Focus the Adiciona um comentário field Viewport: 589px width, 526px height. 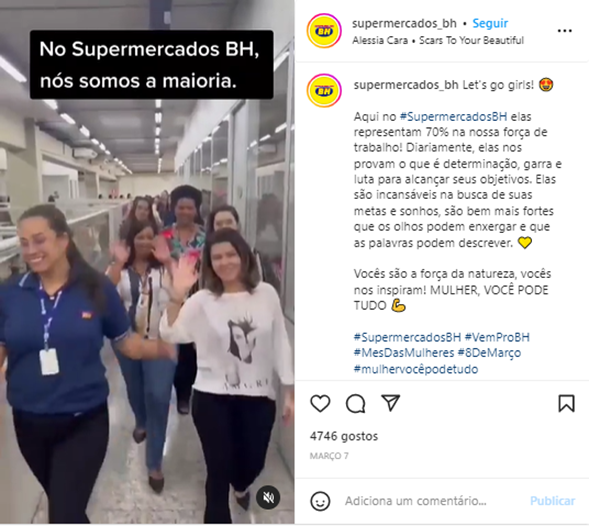[x=415, y=501]
